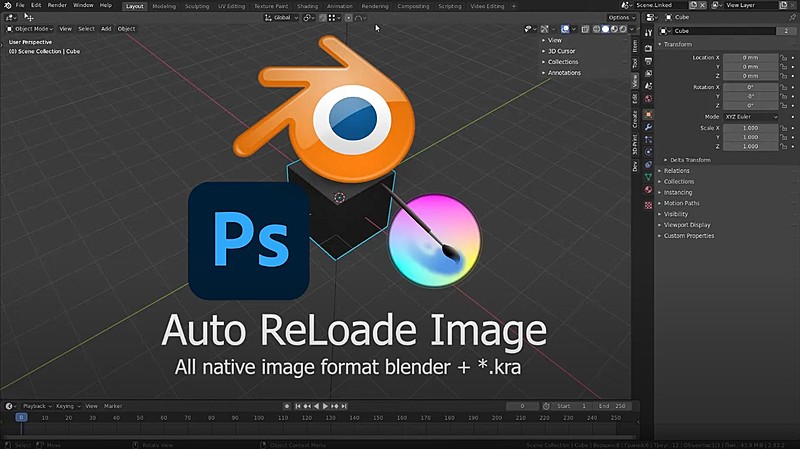The image size is (800, 449).
Task: Open the Marker menu in timeline
Action: (113, 406)
